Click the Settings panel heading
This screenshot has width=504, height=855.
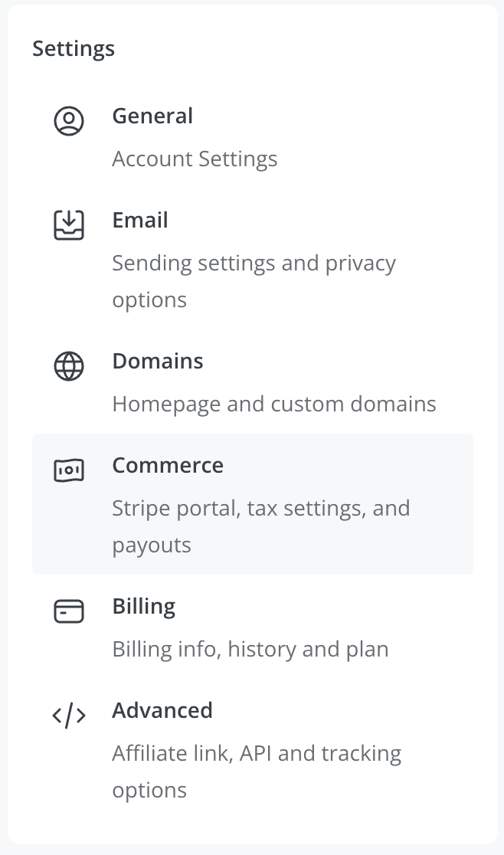point(74,48)
